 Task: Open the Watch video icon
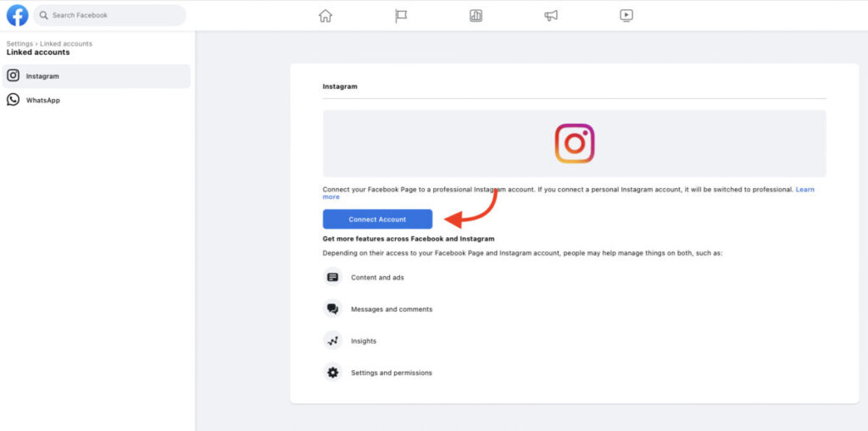626,16
